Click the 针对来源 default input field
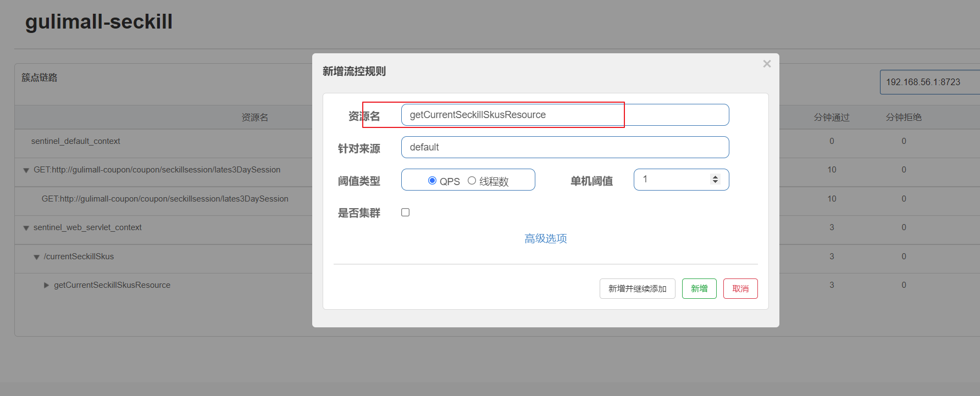This screenshot has height=396, width=980. (x=565, y=147)
